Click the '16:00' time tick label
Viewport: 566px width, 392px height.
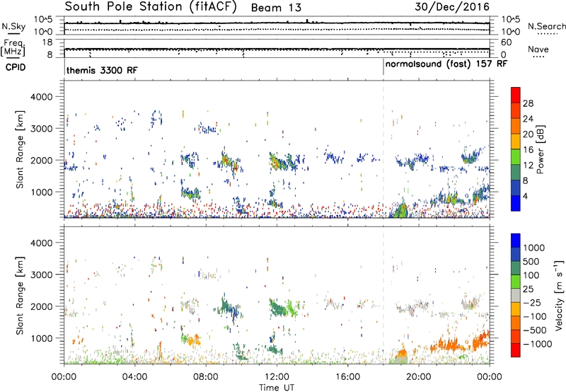pyautogui.click(x=347, y=377)
